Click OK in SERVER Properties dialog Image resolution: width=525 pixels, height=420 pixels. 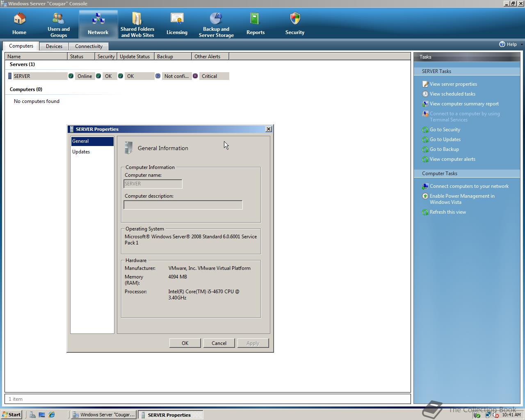pos(185,343)
